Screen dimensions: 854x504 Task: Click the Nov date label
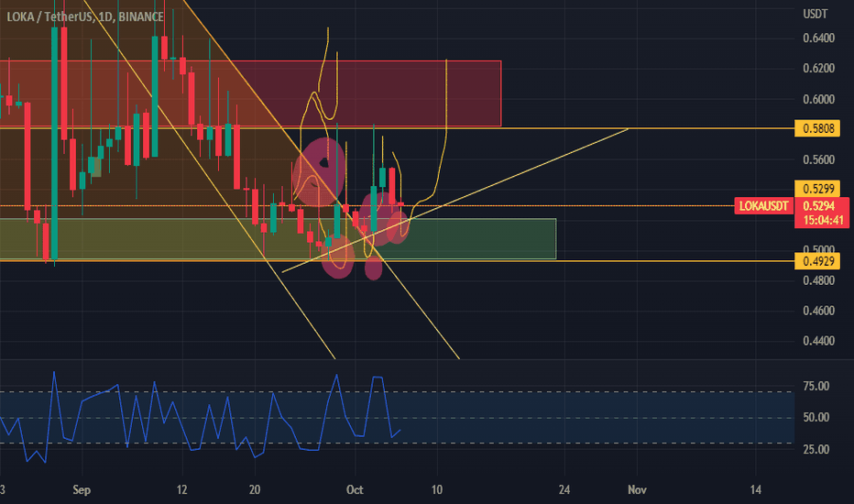pos(637,490)
